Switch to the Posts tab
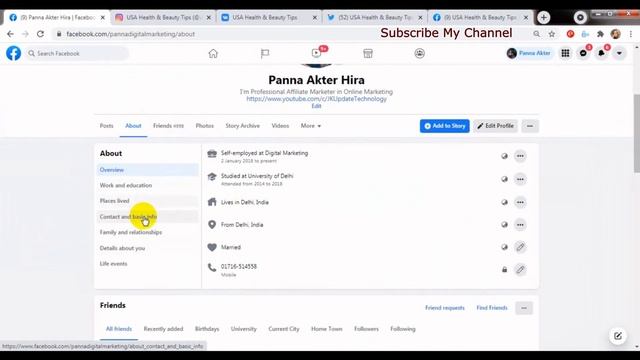 [x=107, y=126]
